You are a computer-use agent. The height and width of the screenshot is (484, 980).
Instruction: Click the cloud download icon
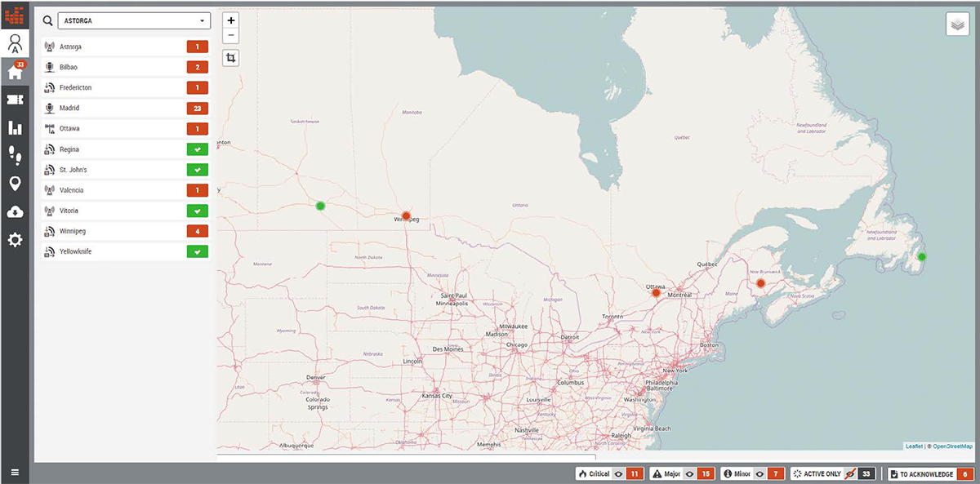(x=15, y=211)
